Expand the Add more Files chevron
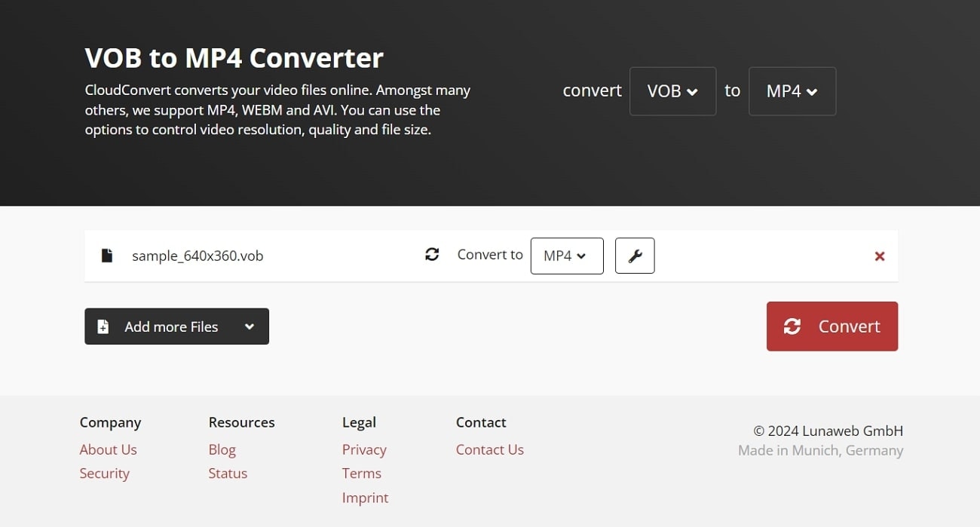The height and width of the screenshot is (527, 980). tap(250, 326)
